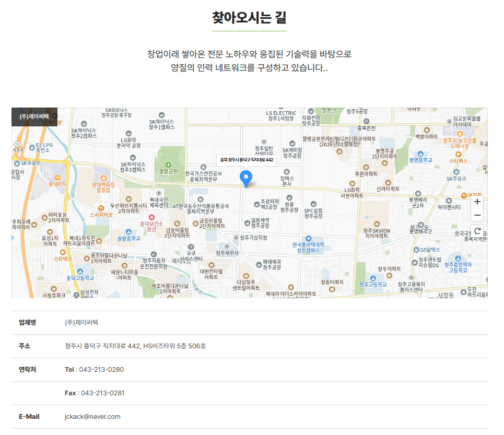Click 원풍 청주공장 marker

(x=289, y=197)
